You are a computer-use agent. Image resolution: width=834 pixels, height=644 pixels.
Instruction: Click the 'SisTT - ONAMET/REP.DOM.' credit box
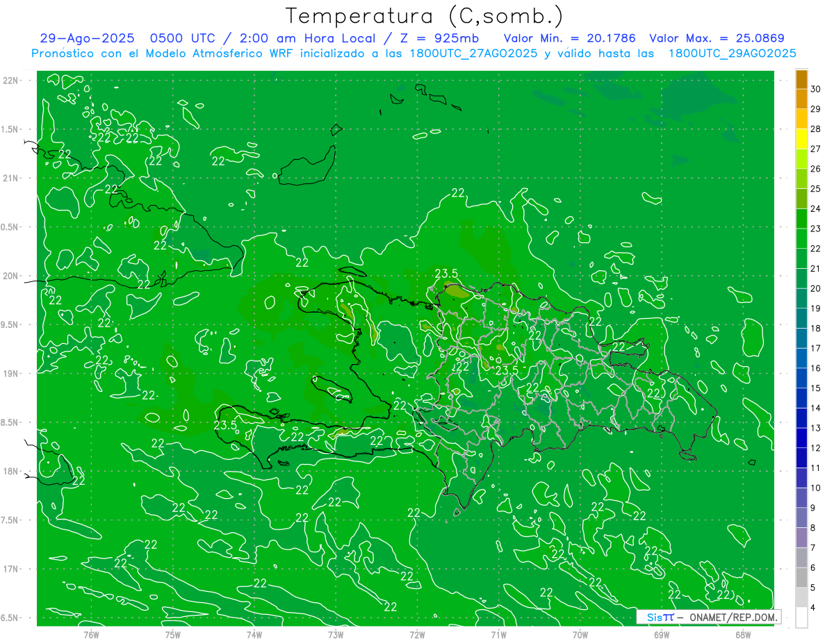pos(709,617)
